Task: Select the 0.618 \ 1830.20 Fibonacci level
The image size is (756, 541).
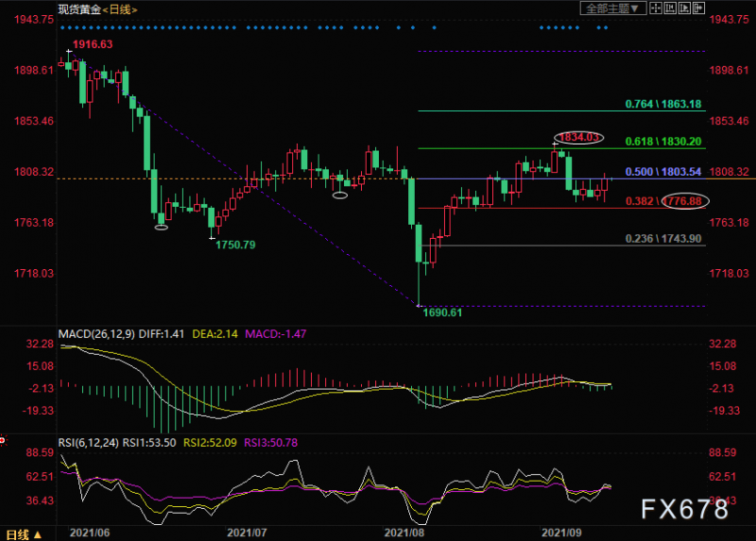Action: tap(663, 142)
